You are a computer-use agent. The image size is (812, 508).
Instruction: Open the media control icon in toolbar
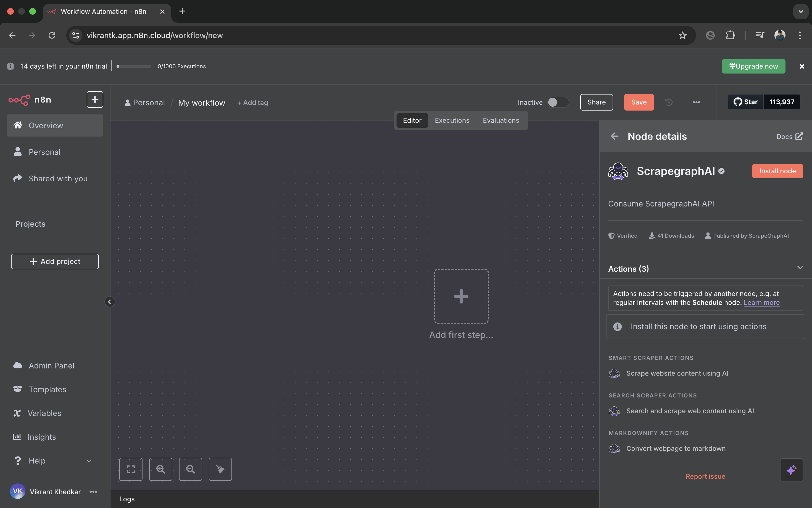(760, 35)
